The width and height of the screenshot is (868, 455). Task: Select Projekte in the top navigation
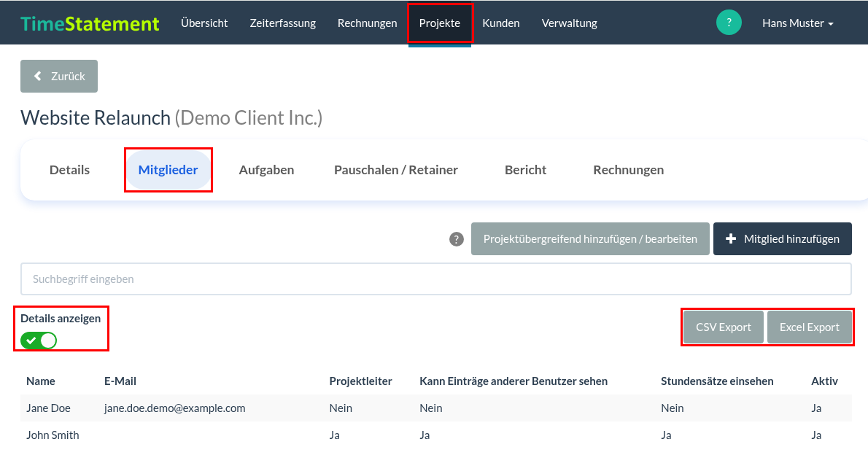tap(440, 23)
